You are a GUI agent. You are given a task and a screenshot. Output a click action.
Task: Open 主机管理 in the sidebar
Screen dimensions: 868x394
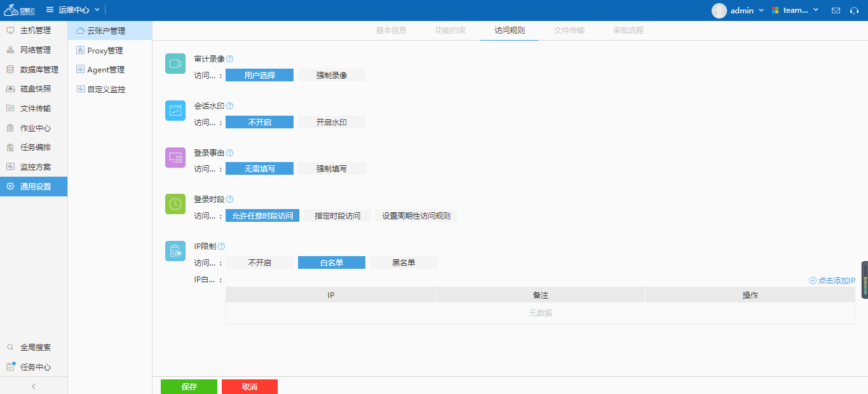(34, 31)
